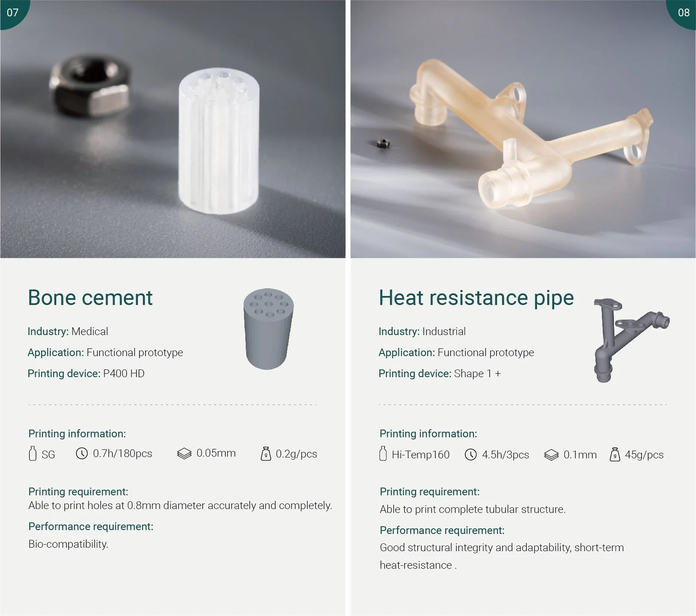696x616 pixels.
Task: Click the resin bottle icon beside SG
Action: pos(33,453)
